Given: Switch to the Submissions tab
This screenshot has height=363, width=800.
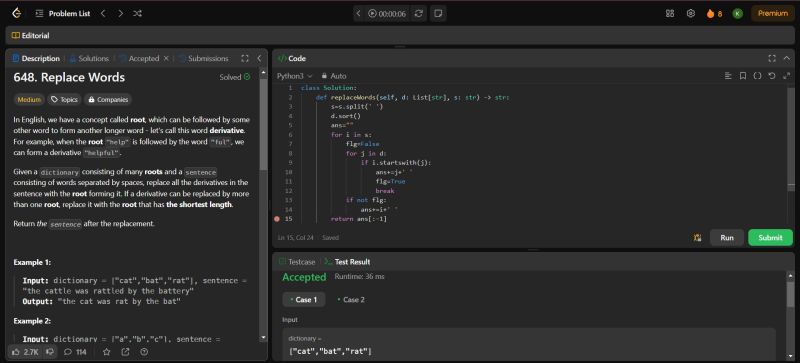Looking at the screenshot, I should click(x=203, y=59).
